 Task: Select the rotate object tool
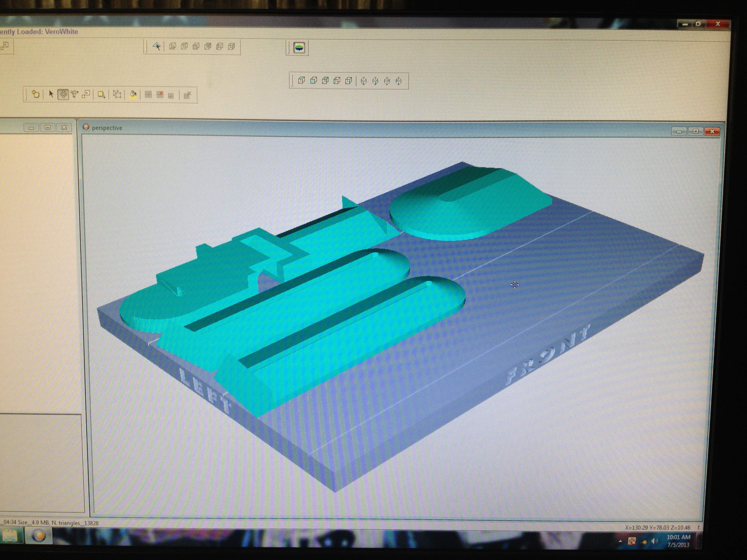75,94
